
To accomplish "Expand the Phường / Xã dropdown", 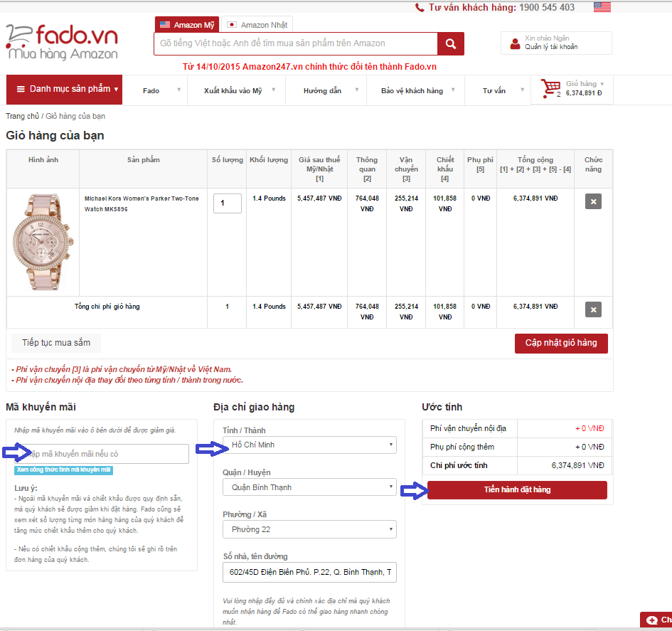I will tap(309, 529).
